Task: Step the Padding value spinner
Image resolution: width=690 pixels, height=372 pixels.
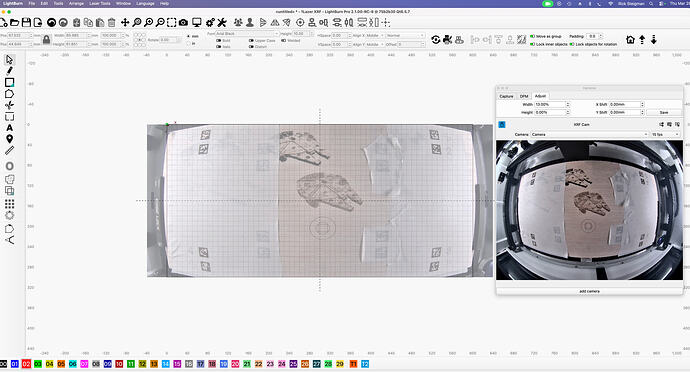Action: 601,36
